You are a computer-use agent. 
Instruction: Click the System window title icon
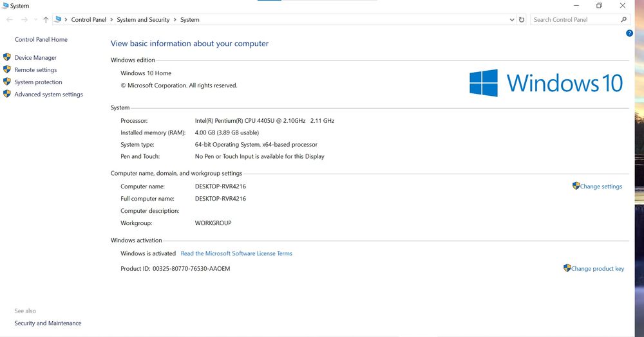click(x=5, y=6)
